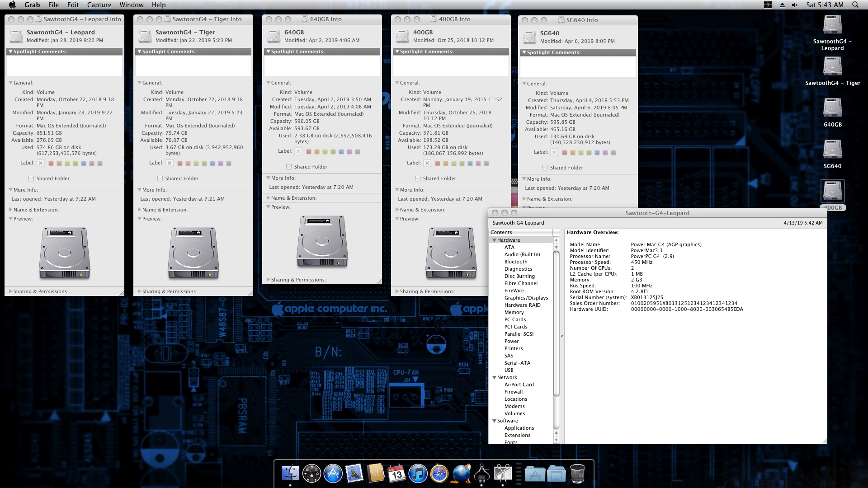Check Shared Folder in SawtoothG4 - Tiger Info

[x=160, y=178]
